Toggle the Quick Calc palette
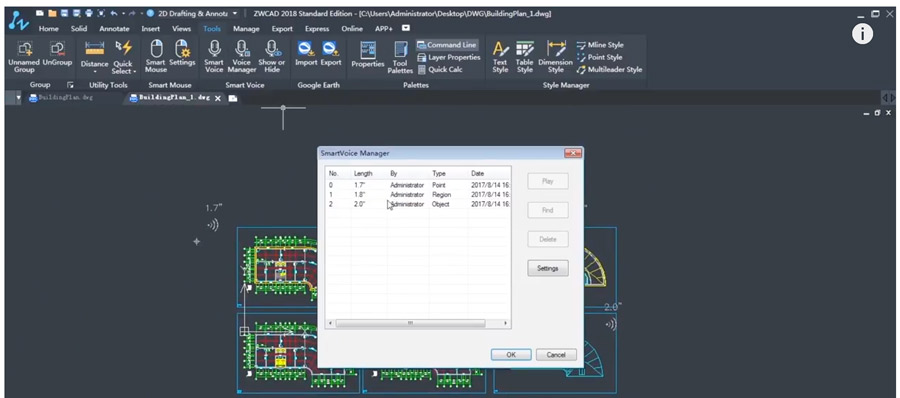This screenshot has width=900, height=398. tap(440, 69)
